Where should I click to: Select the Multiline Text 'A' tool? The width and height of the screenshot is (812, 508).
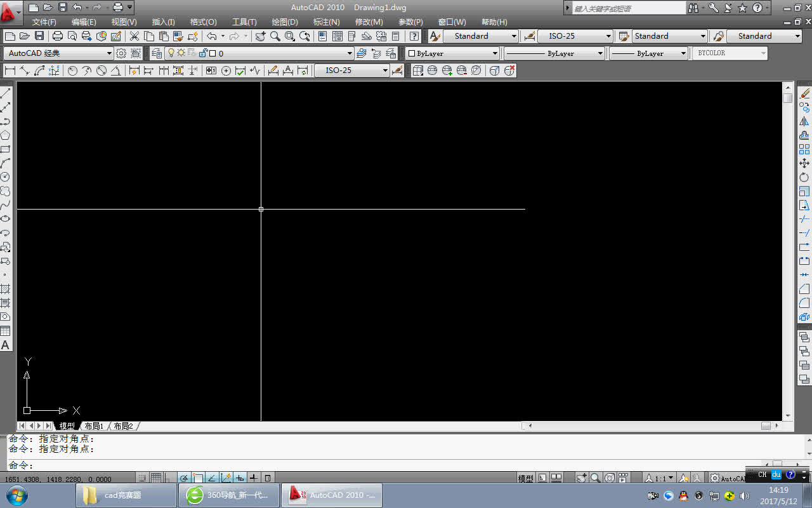[5, 345]
